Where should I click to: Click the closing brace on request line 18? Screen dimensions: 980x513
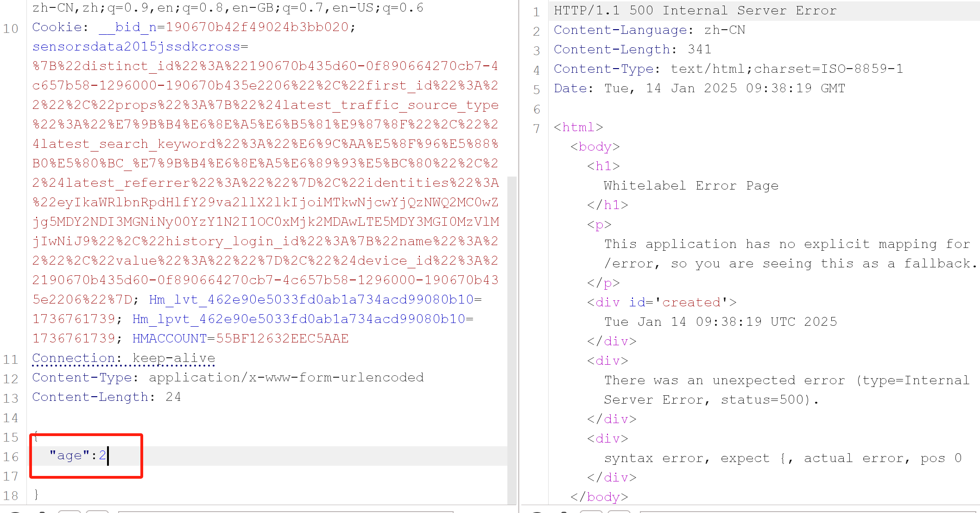tap(36, 495)
